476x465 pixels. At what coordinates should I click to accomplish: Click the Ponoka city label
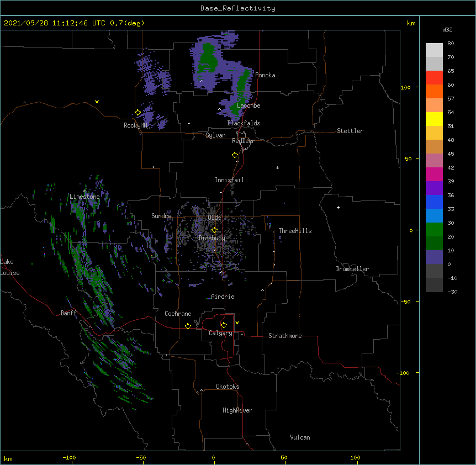click(265, 75)
